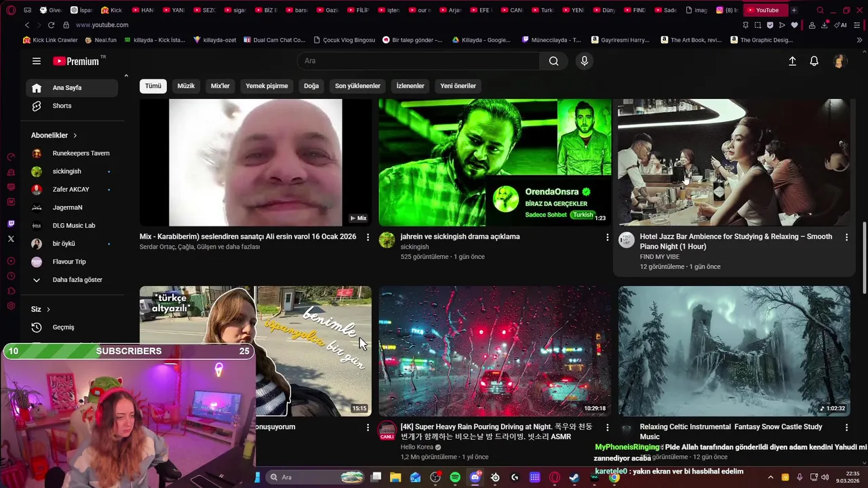Show hidden tray icons chevron

point(770,477)
